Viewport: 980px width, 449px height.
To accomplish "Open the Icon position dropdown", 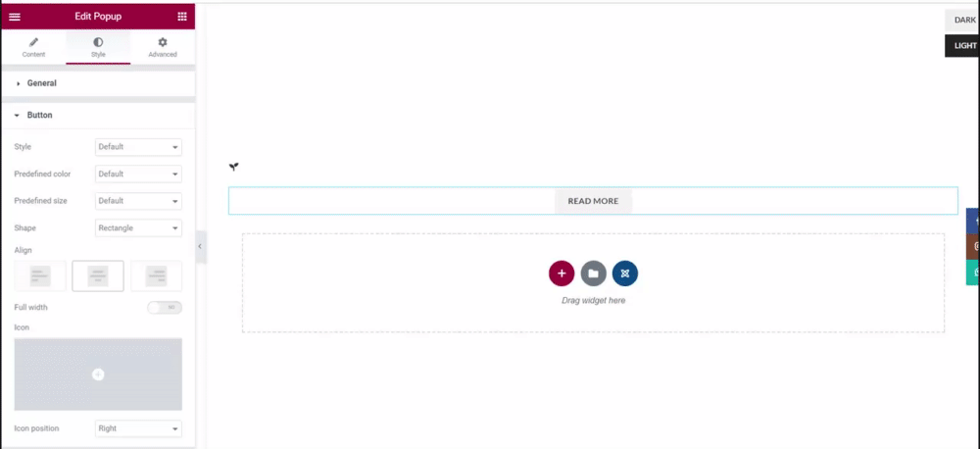I will click(138, 428).
